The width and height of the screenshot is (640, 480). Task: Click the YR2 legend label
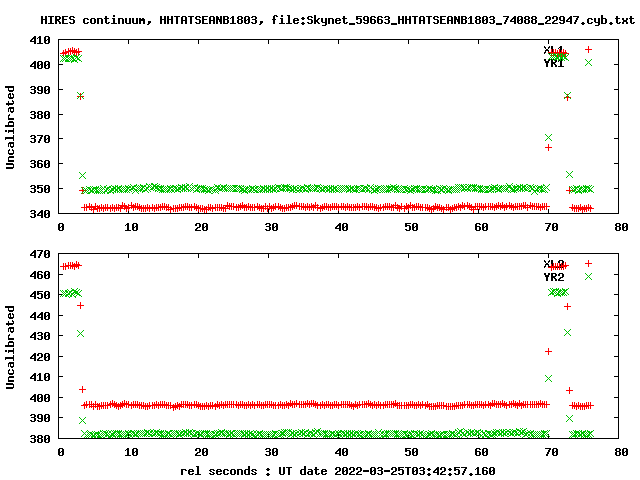click(x=553, y=277)
